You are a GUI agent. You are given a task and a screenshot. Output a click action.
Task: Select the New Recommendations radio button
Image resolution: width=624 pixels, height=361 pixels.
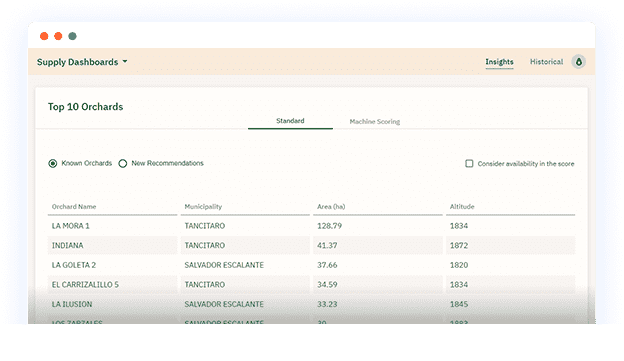point(123,164)
